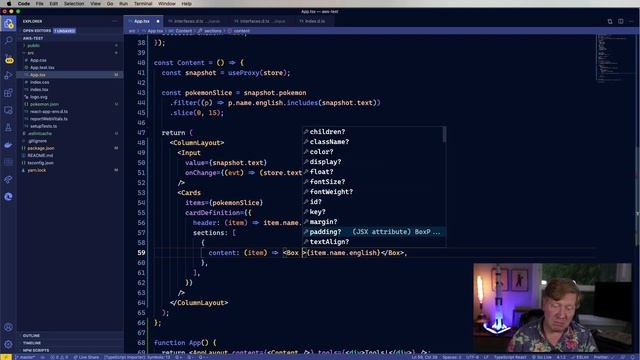640x360 pixels.
Task: Expand the Timeline section
Action: pyautogui.click(x=70, y=343)
